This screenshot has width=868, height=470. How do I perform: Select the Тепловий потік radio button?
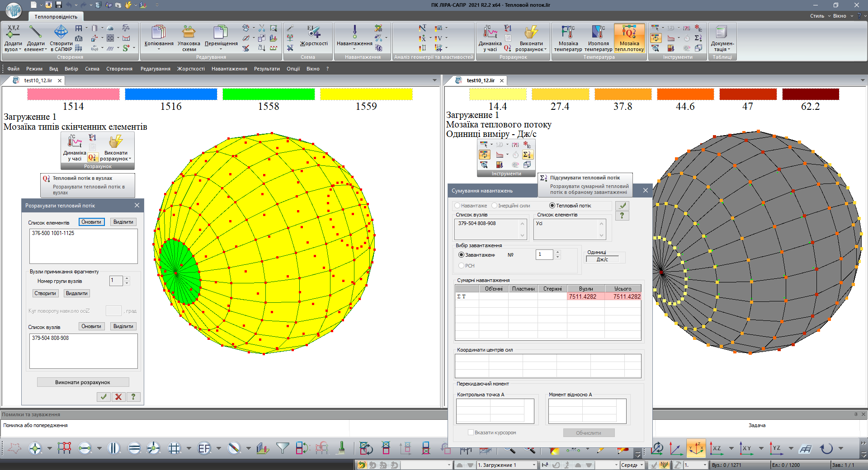(552, 206)
